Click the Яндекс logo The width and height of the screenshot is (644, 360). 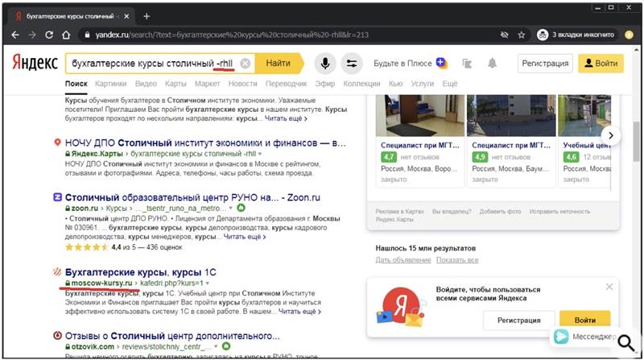tap(35, 64)
